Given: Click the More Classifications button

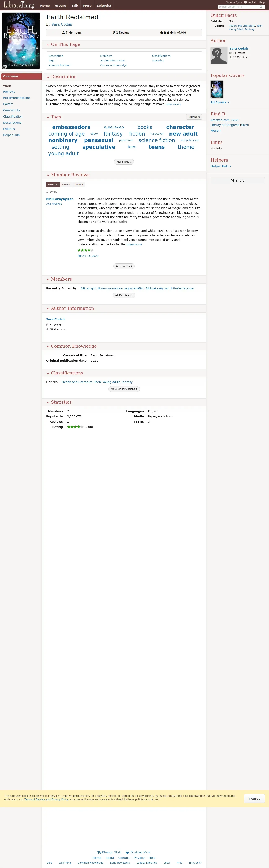Looking at the screenshot, I should (124, 389).
